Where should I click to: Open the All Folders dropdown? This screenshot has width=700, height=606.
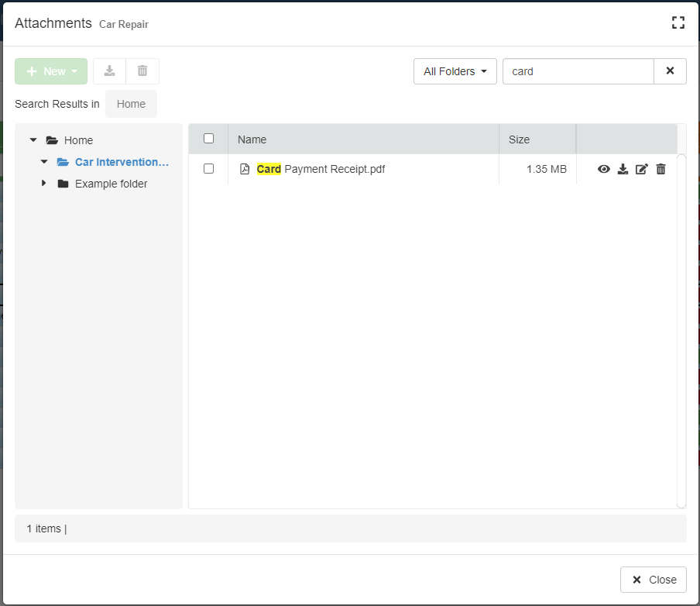(455, 71)
